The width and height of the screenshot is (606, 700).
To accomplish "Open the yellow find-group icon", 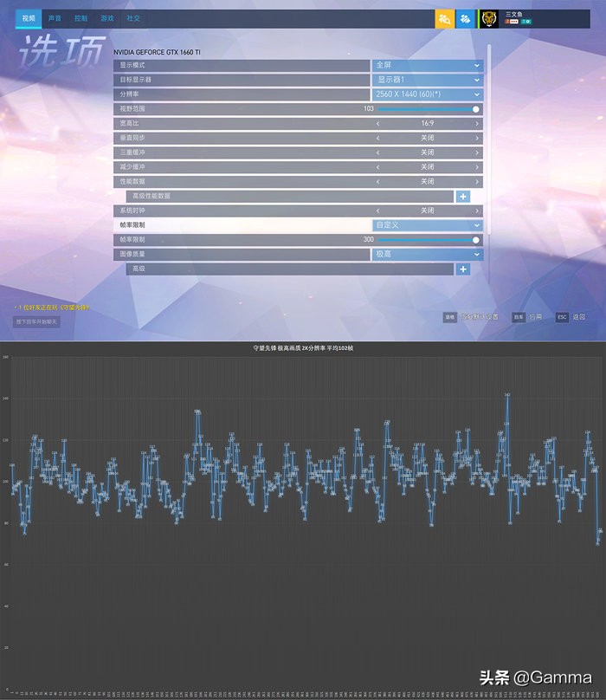I will [x=444, y=19].
